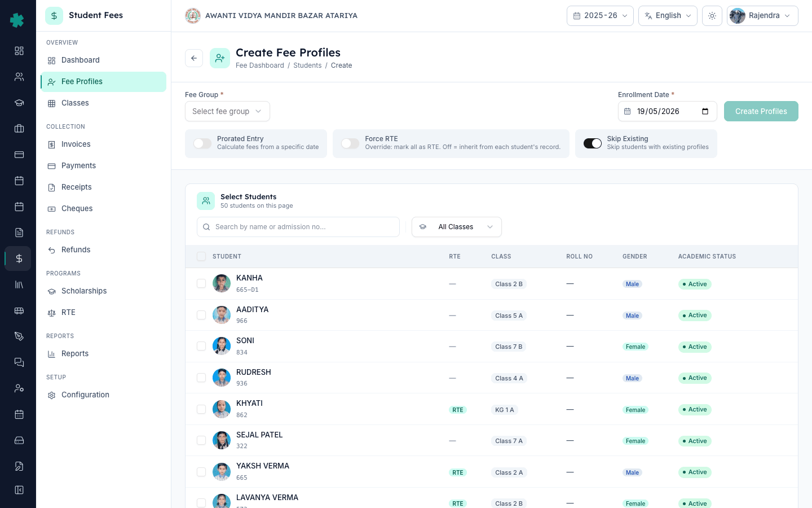Turn off the Skip Existing toggle
Screen dimensions: 812x508
coord(592,143)
